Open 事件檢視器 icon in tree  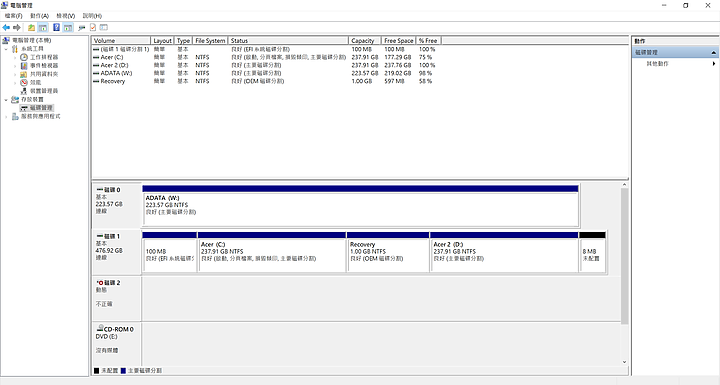24,66
